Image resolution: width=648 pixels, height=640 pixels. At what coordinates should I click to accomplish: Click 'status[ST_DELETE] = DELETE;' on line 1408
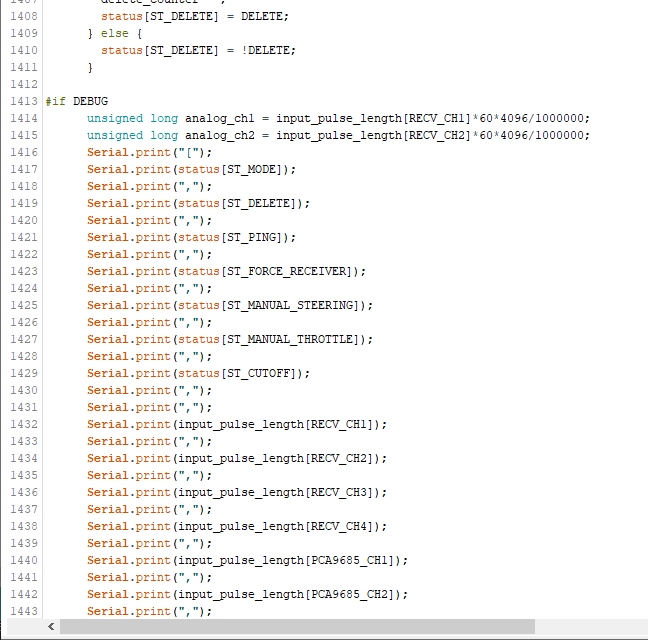(195, 17)
